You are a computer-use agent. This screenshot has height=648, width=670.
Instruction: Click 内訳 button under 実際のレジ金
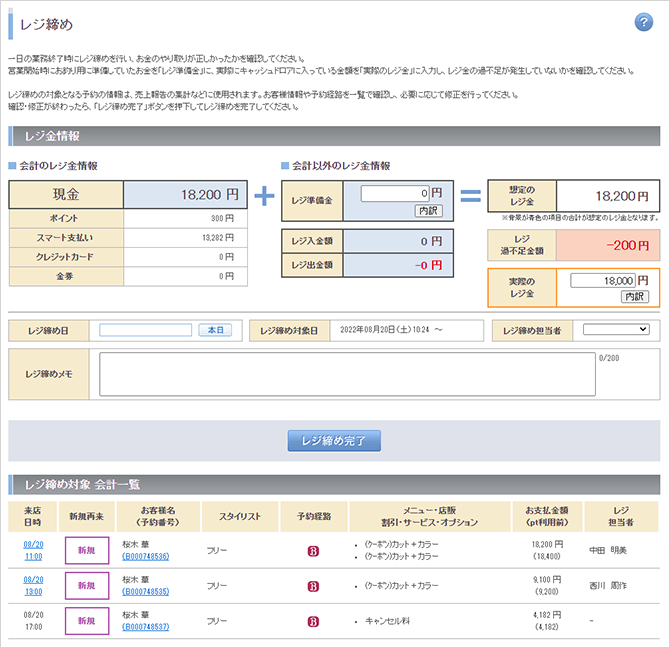point(635,297)
